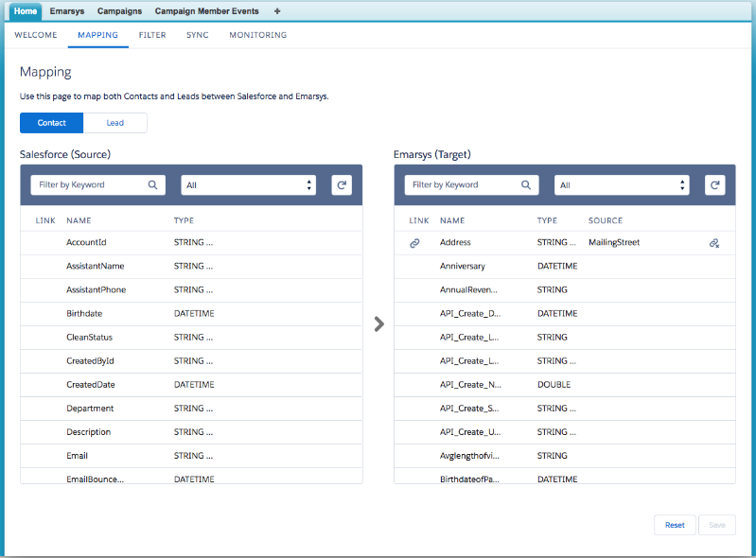
Task: Open the SYNC sub-tab
Action: [x=198, y=35]
